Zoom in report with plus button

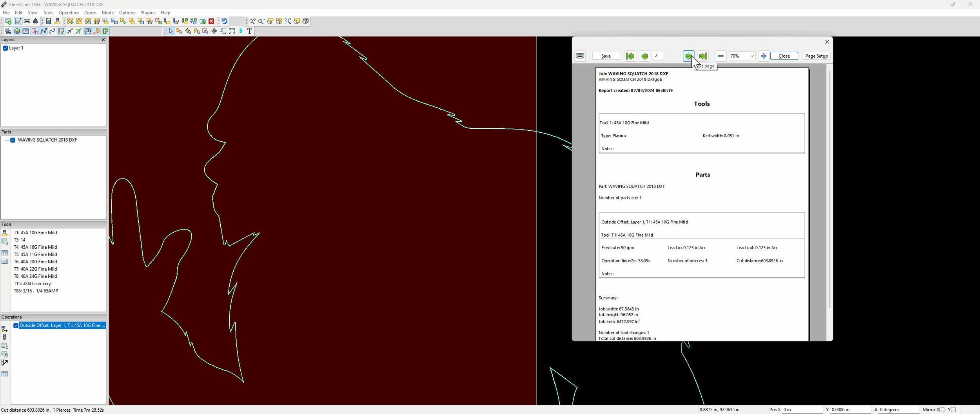point(763,56)
